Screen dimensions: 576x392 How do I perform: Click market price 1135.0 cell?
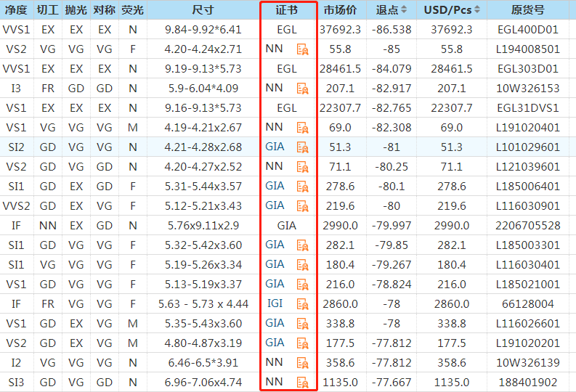point(340,383)
